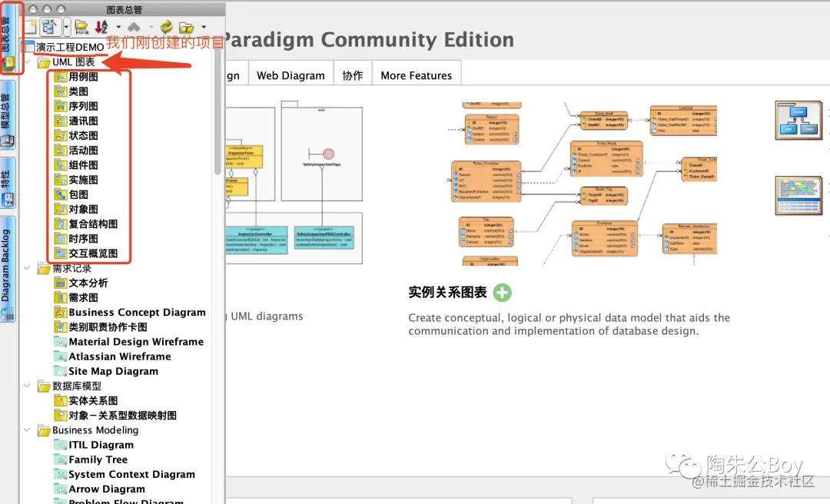The height and width of the screenshot is (504, 830).
Task: Click the 活动图 diagram icon
Action: click(x=61, y=151)
